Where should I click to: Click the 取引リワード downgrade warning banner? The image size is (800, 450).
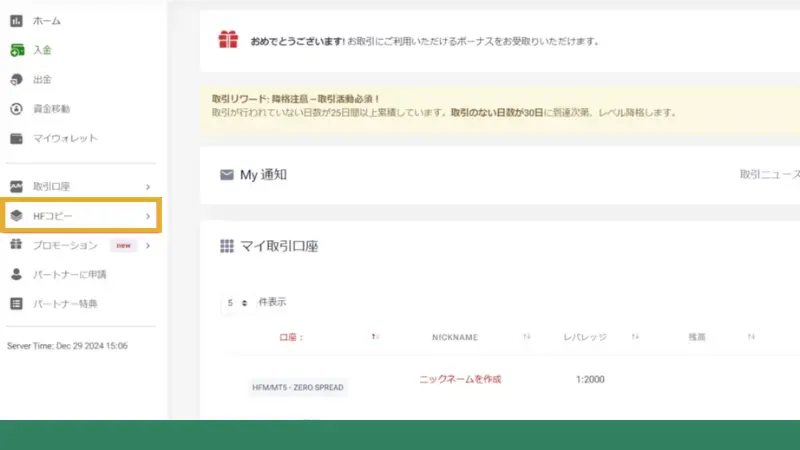click(500, 110)
